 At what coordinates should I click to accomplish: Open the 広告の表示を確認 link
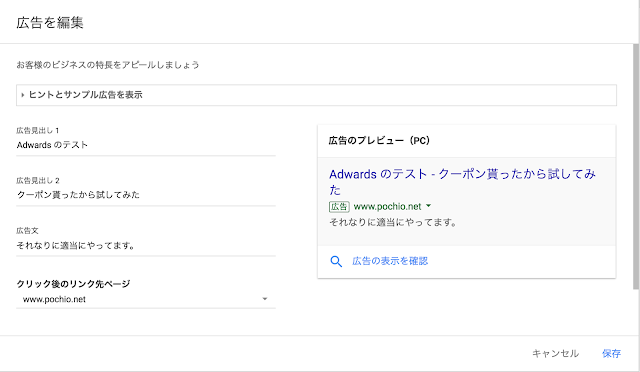(x=390, y=261)
